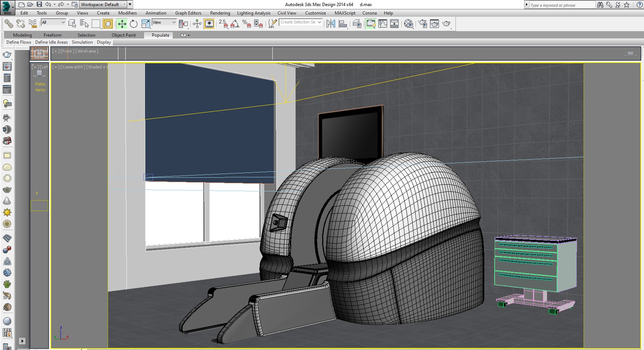
Task: Open the Rendering menu
Action: (x=220, y=13)
